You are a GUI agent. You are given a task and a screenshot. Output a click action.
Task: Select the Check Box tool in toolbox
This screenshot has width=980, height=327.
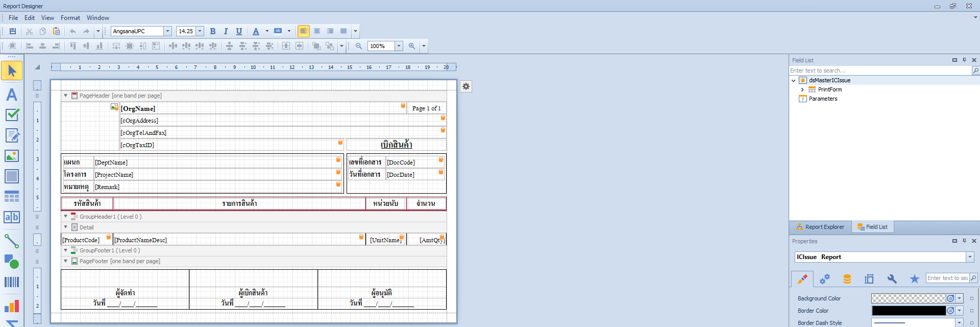point(12,115)
